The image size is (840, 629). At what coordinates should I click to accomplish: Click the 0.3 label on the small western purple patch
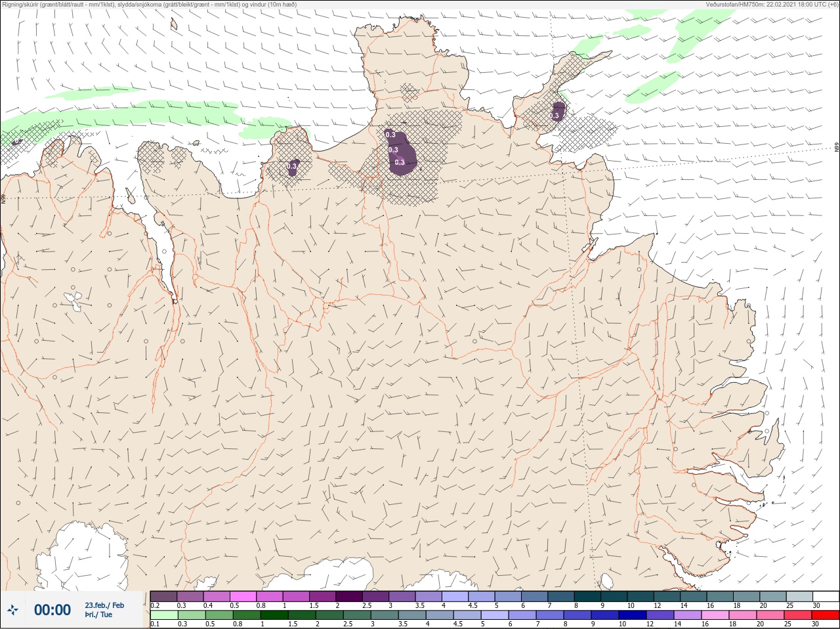291,167
